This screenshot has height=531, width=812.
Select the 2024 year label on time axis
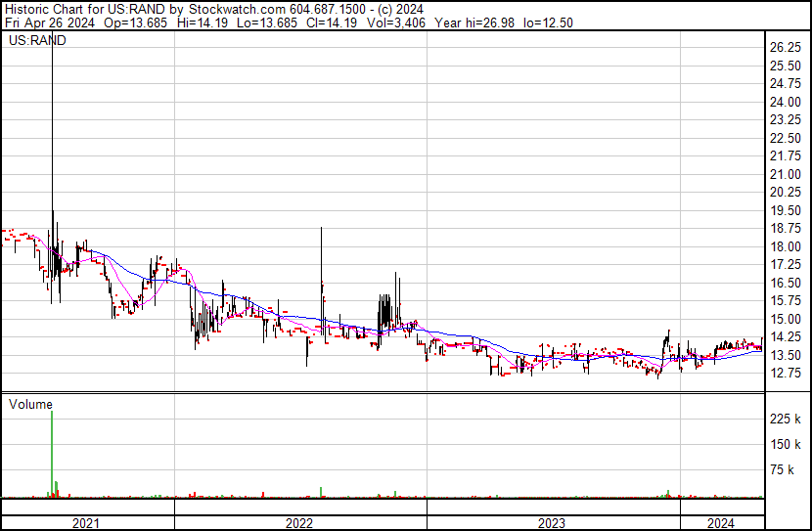[721, 523]
